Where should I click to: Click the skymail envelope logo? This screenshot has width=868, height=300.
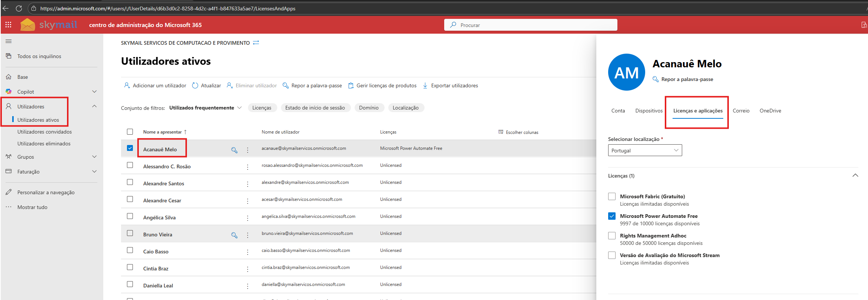[28, 25]
